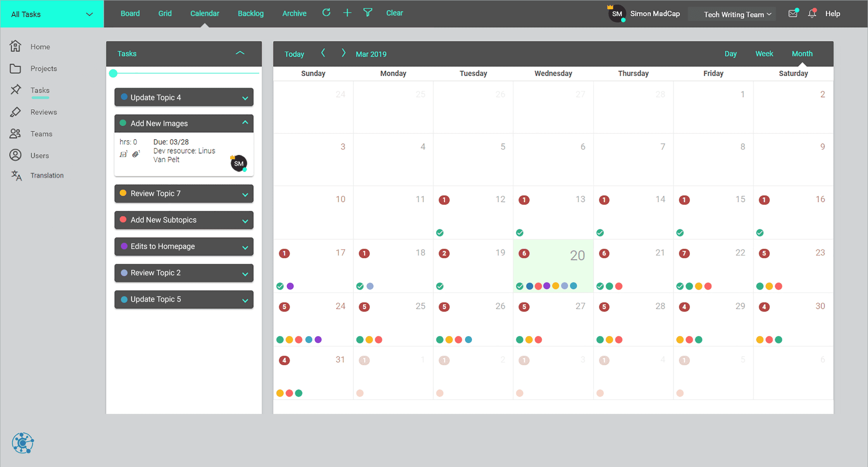Click the green check marker on March 12
Image resolution: width=868 pixels, height=467 pixels.
[x=440, y=233]
